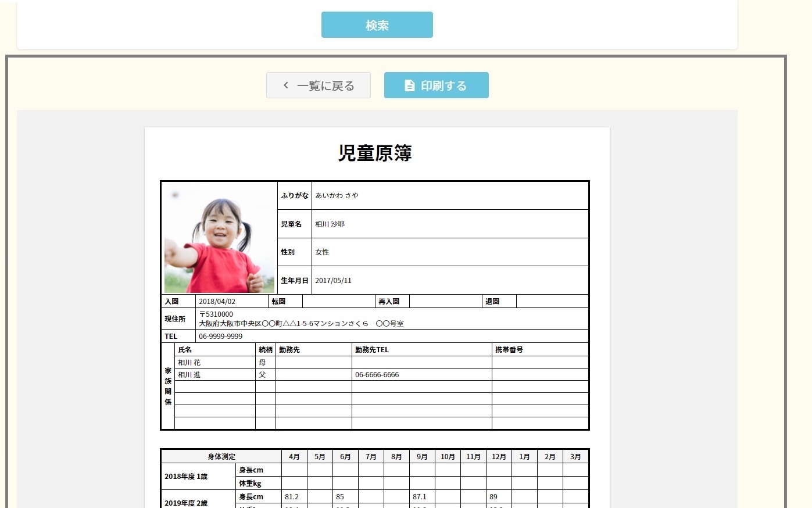Viewport: 812px width, 508px height.
Task: Click the document icon on print button
Action: (x=410, y=85)
